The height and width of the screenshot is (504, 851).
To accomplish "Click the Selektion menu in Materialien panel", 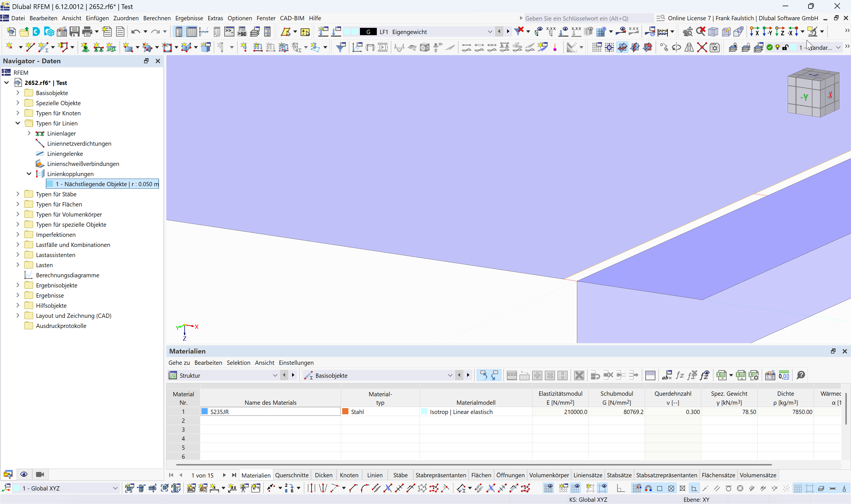I will click(x=238, y=363).
